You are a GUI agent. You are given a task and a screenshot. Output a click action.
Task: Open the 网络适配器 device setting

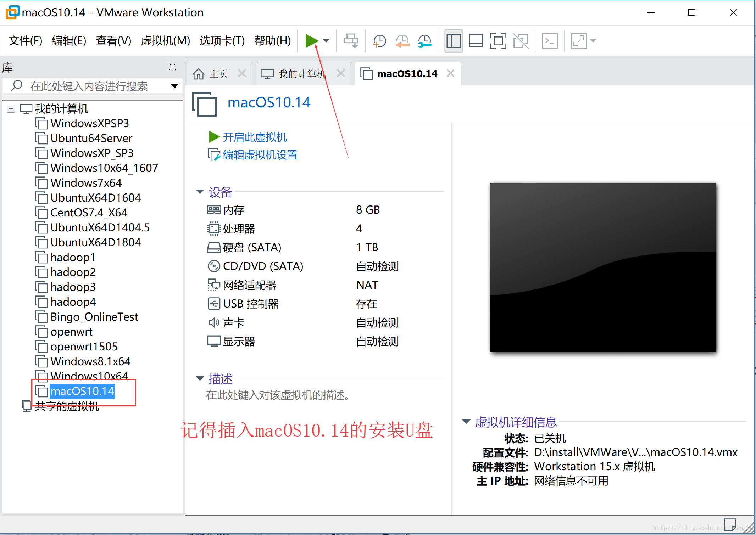point(242,285)
